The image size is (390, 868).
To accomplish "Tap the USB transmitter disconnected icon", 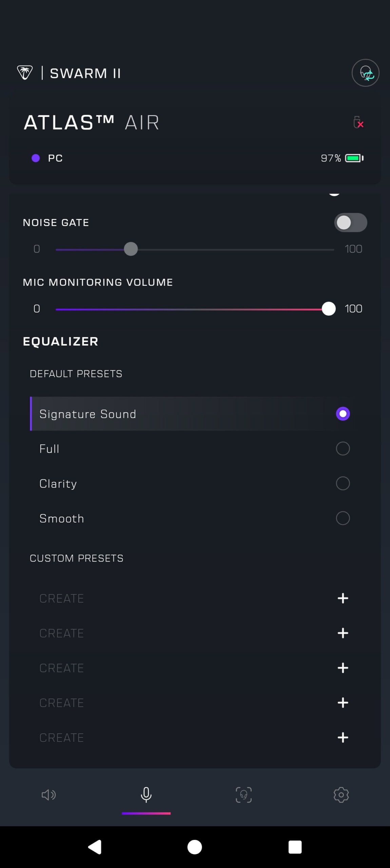I will (x=358, y=122).
